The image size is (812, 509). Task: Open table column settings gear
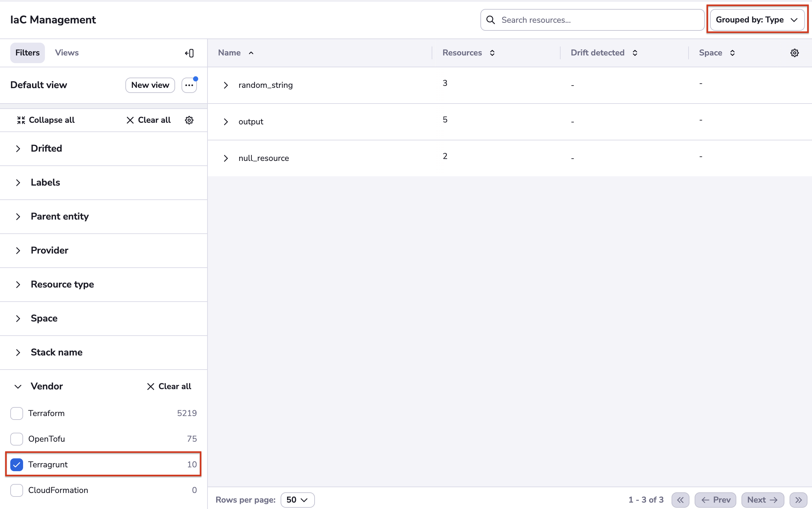coord(794,53)
